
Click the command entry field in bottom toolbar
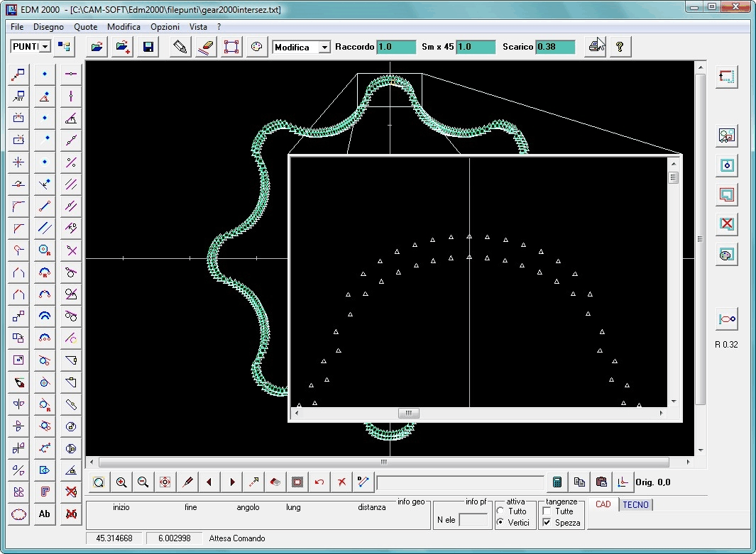tap(461, 482)
